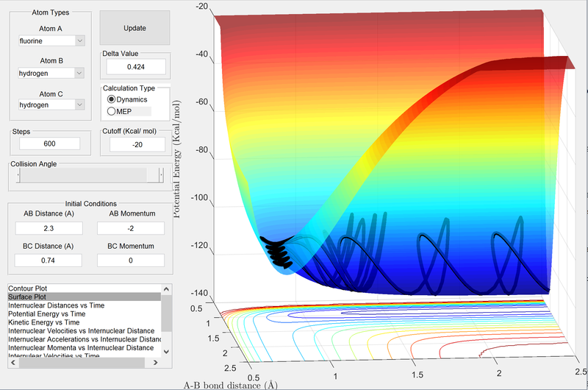The width and height of the screenshot is (588, 390).
Task: Click the Delta Value input field
Action: click(x=135, y=67)
